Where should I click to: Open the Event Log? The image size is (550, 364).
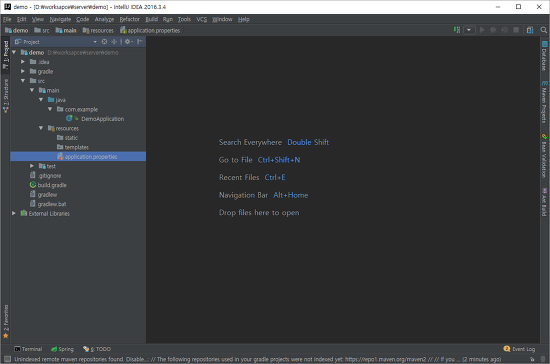(519, 349)
